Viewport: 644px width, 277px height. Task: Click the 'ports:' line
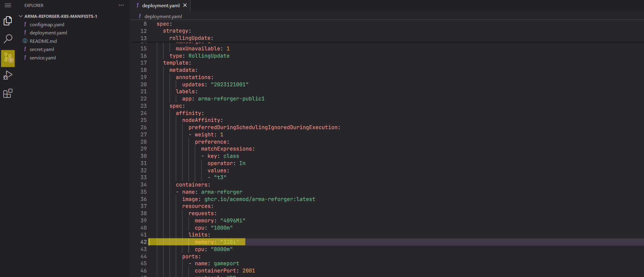[192, 256]
